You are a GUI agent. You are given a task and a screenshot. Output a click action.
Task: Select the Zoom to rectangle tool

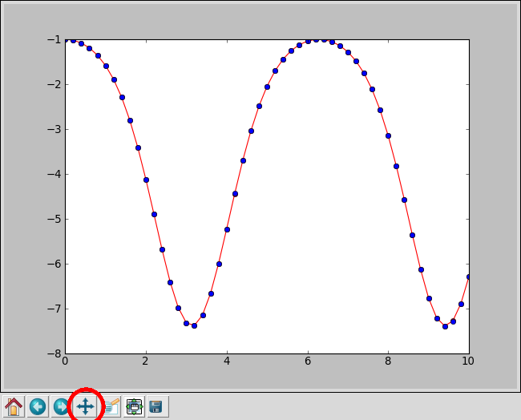point(110,406)
